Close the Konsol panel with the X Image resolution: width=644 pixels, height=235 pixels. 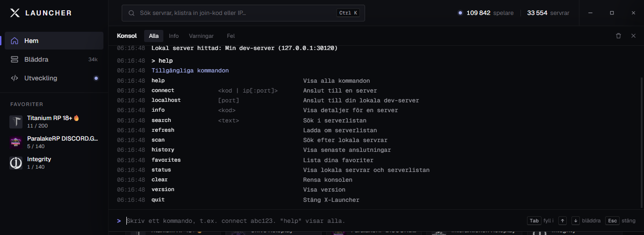(633, 36)
